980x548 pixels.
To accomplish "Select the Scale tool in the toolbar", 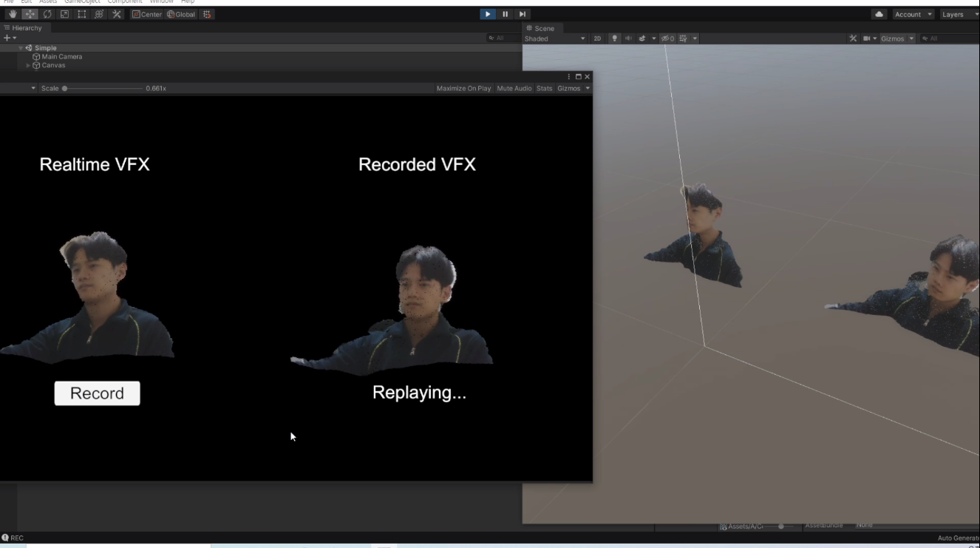I will point(64,14).
